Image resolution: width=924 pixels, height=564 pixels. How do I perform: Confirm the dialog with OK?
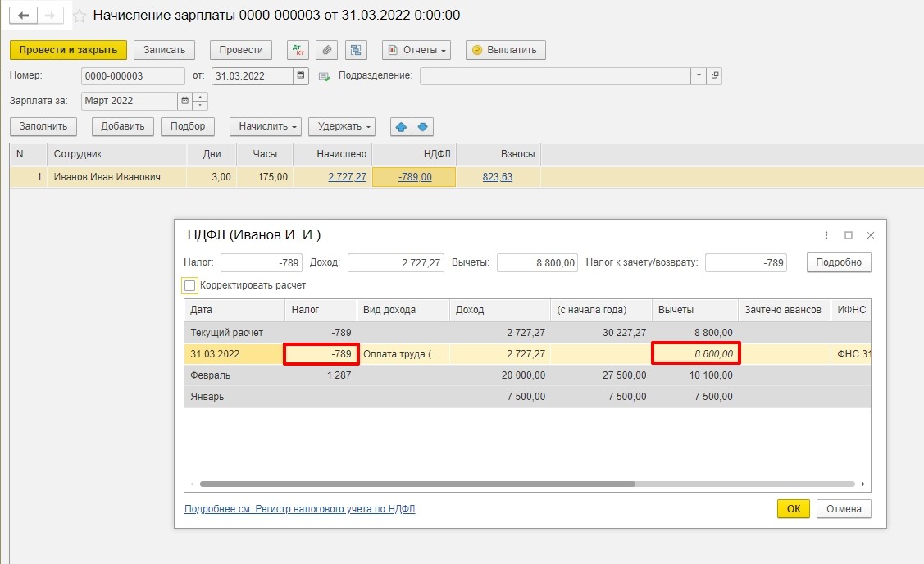click(793, 508)
